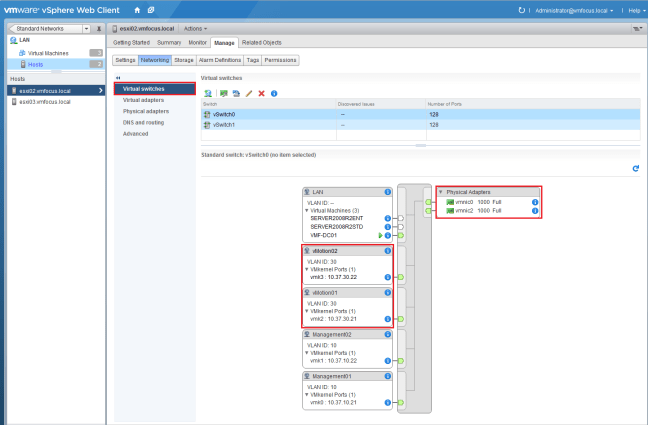Click global refresh icon in top bar

521,10
